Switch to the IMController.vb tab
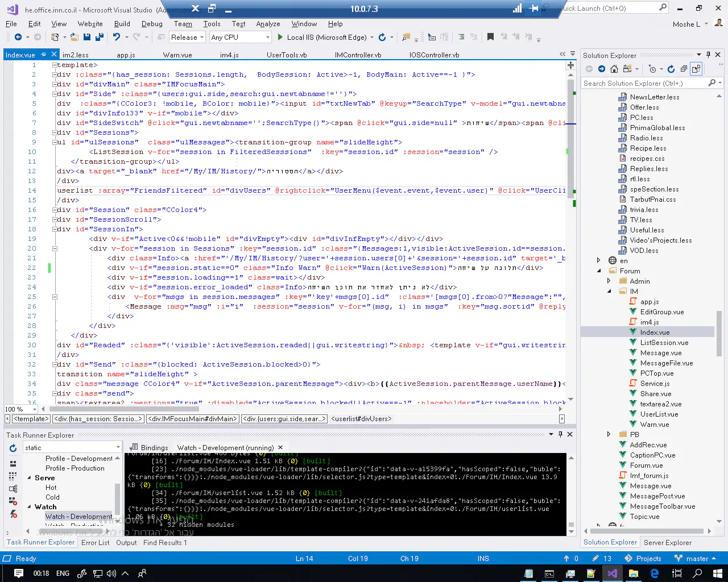 (358, 55)
